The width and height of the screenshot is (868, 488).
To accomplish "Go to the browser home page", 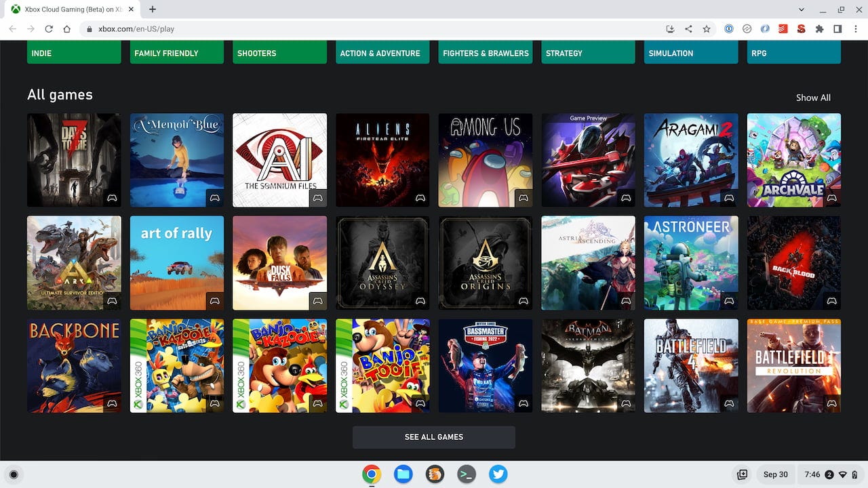I will pos(66,29).
